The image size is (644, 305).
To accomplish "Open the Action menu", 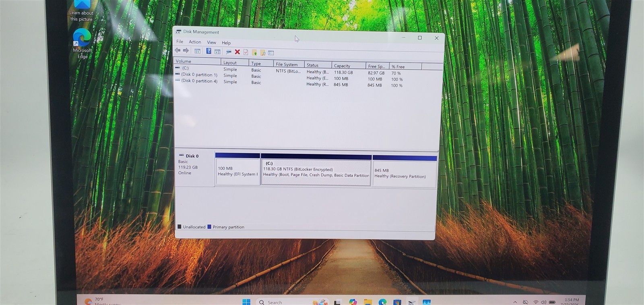I will click(195, 42).
